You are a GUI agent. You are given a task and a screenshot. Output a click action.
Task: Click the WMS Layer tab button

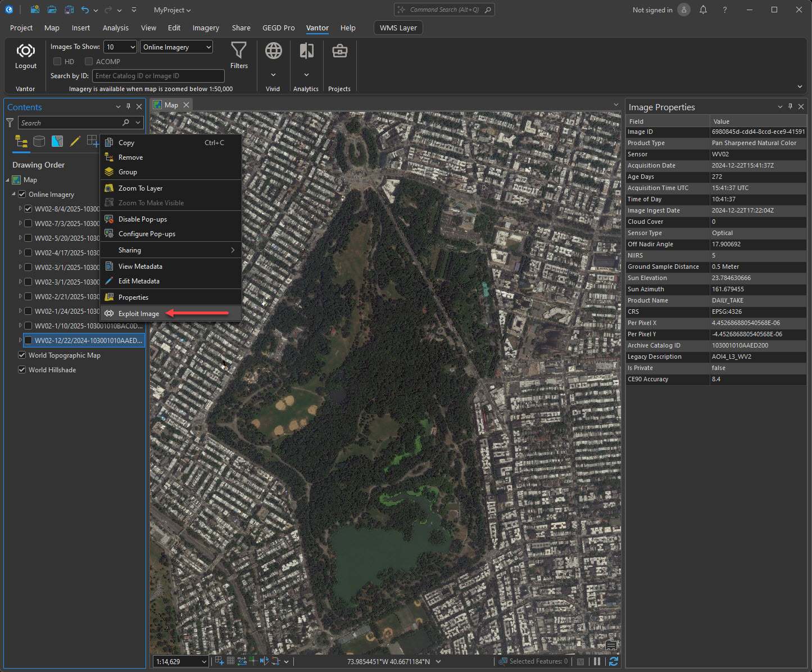point(398,28)
